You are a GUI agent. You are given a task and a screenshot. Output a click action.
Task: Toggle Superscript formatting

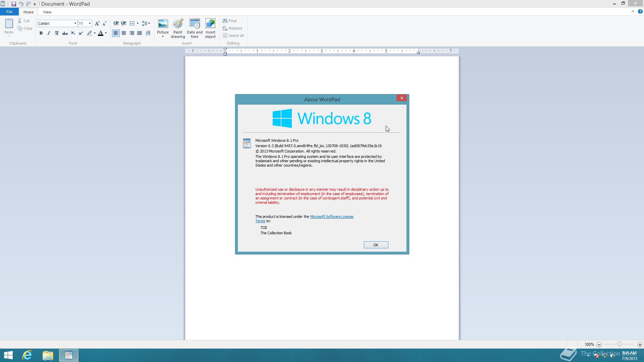click(80, 33)
